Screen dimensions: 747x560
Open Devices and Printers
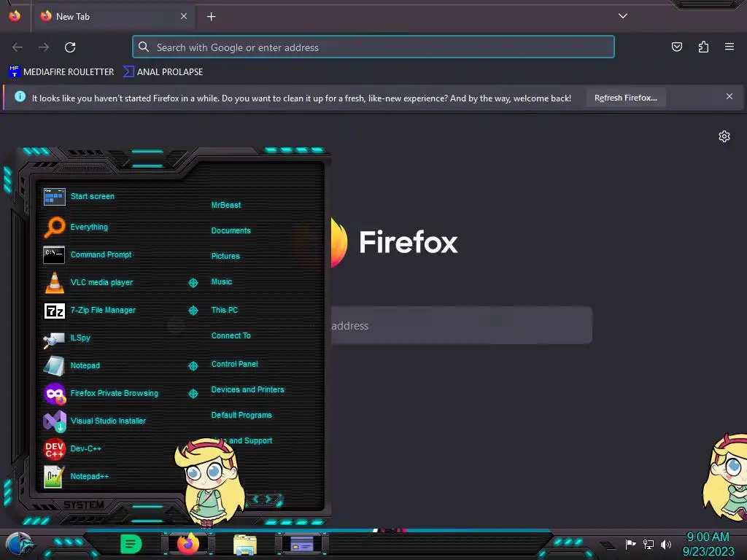(x=248, y=389)
